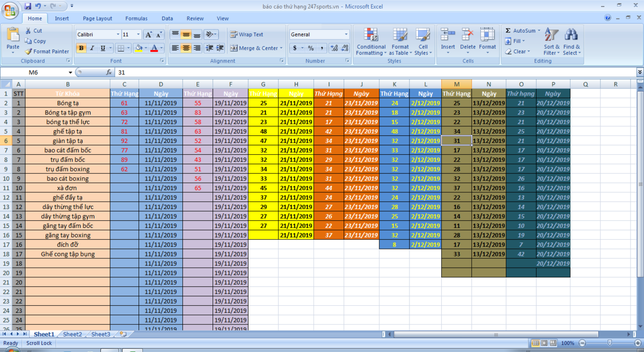Click the Fill Color yellow bucket
This screenshot has width=644, height=352.
(138, 48)
